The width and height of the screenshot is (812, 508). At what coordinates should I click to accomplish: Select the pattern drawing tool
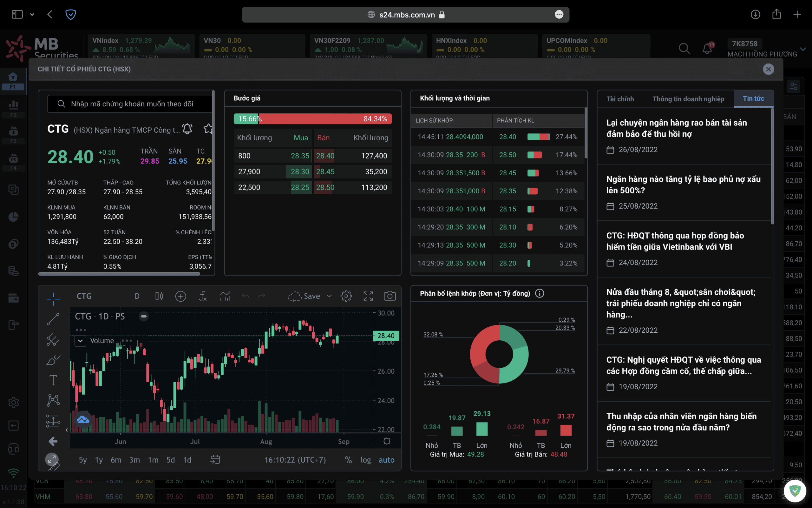53,400
